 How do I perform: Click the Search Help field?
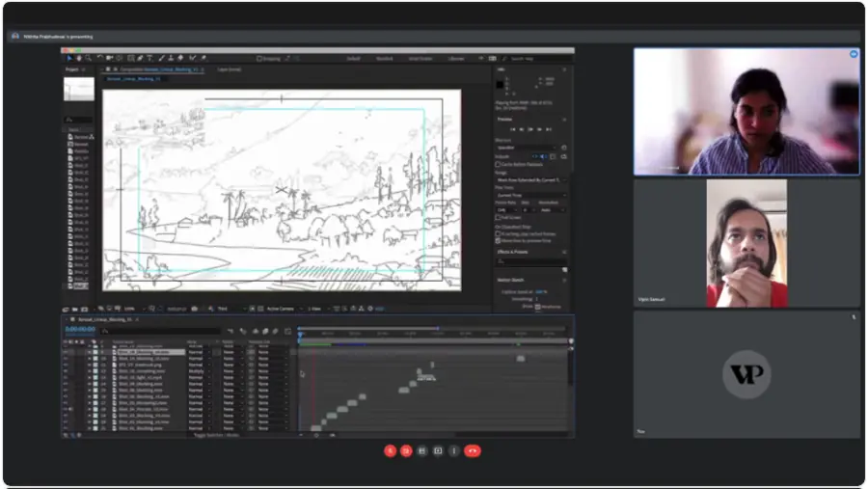coord(537,58)
